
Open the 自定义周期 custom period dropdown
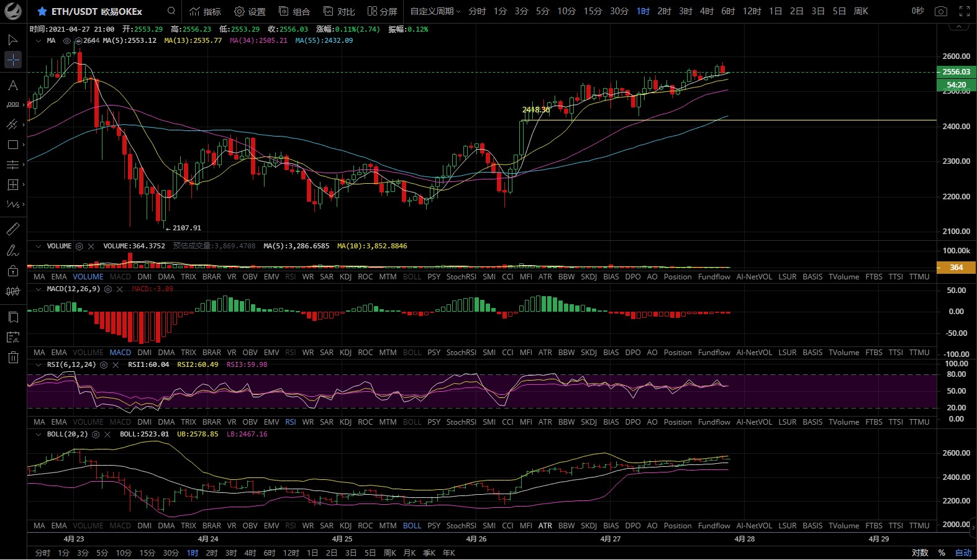click(435, 11)
